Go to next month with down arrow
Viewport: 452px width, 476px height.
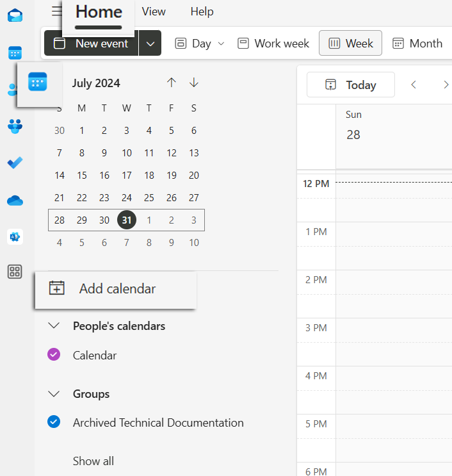[194, 83]
